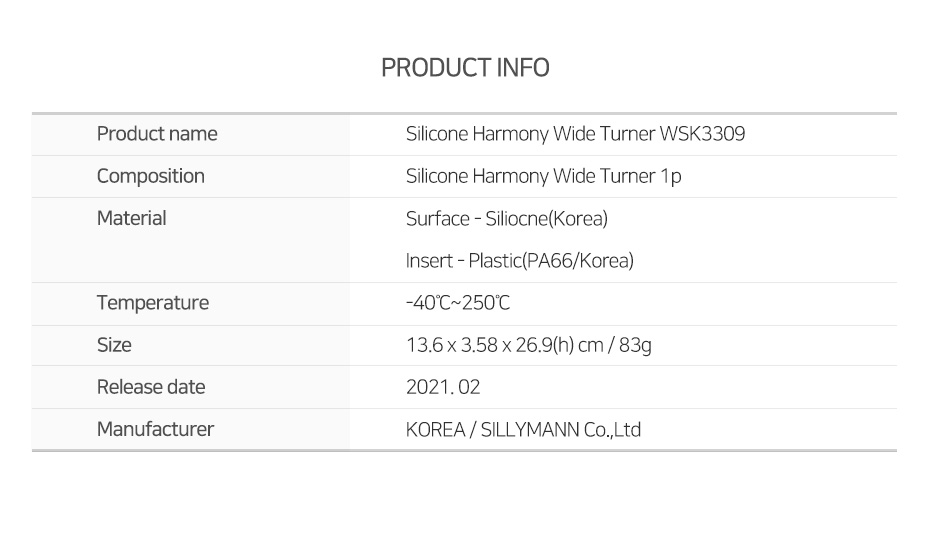Click the PRODUCT INFO heading

465,68
